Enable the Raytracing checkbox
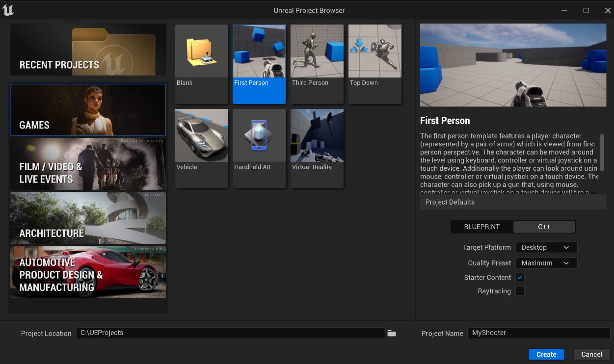Image resolution: width=614 pixels, height=364 pixels. 520,291
